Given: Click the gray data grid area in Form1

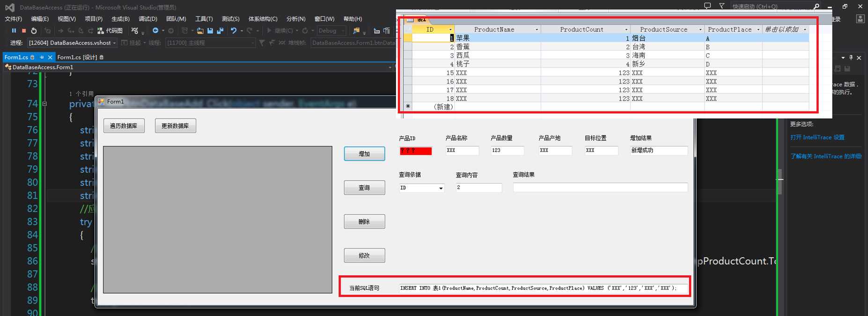Looking at the screenshot, I should (218, 220).
